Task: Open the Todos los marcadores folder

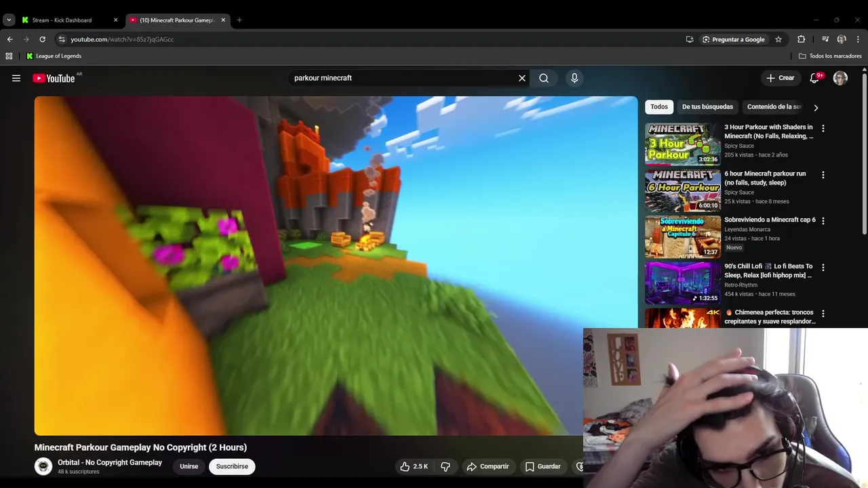Action: click(x=830, y=56)
